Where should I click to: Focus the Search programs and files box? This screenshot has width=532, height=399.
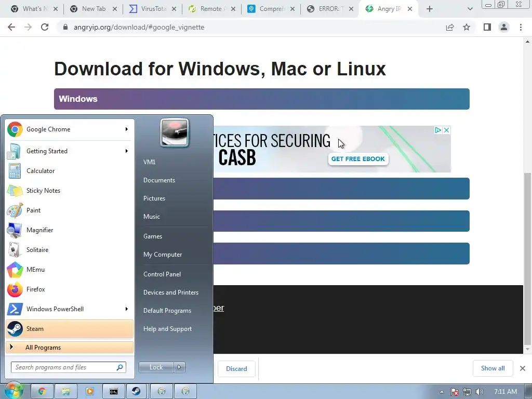click(64, 367)
